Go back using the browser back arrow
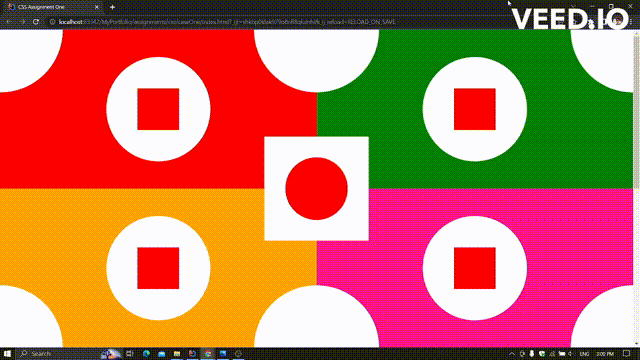 point(9,22)
